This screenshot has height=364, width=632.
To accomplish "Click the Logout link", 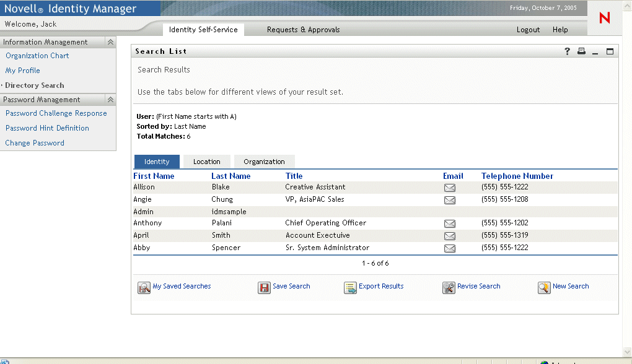I will (528, 30).
